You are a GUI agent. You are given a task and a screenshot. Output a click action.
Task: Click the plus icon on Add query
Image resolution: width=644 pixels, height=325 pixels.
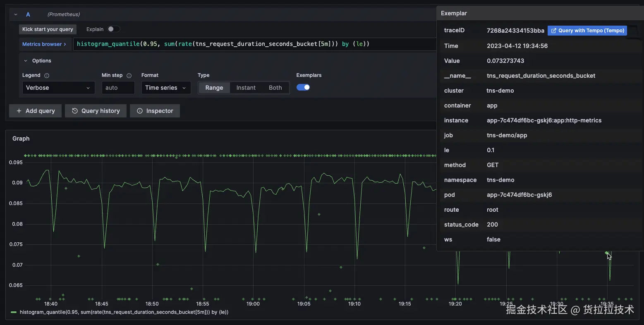[x=19, y=111]
